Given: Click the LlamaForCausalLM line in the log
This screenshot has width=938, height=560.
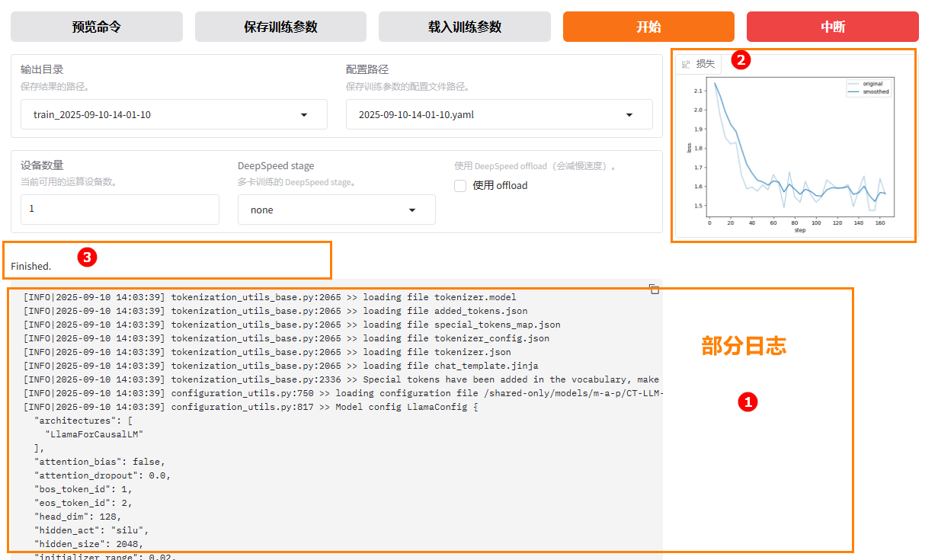Looking at the screenshot, I should (94, 434).
